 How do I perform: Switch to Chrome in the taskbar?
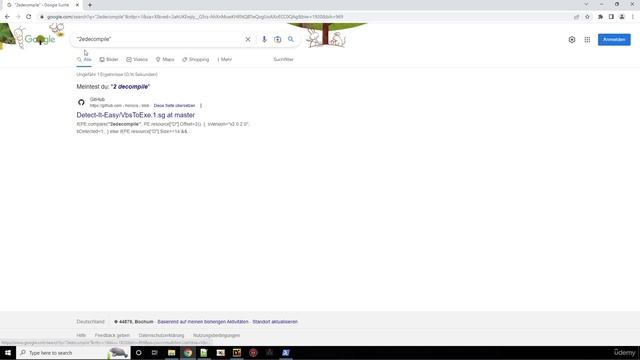coord(188,353)
